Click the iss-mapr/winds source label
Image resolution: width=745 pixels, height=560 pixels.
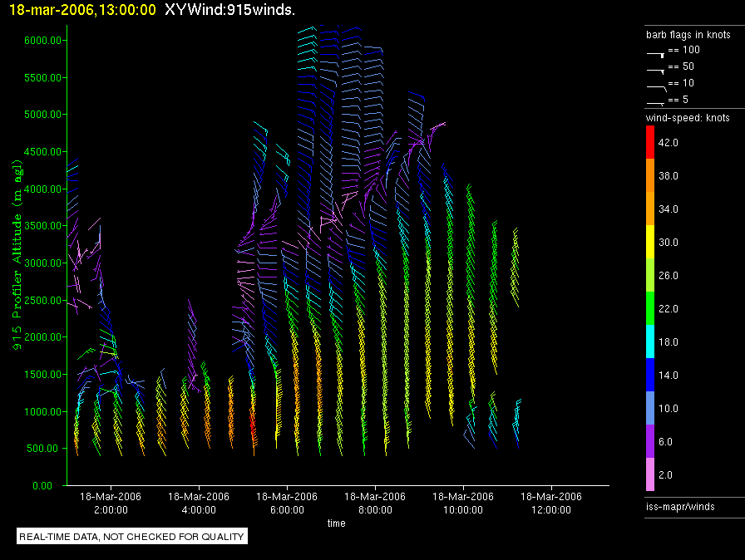tap(680, 506)
